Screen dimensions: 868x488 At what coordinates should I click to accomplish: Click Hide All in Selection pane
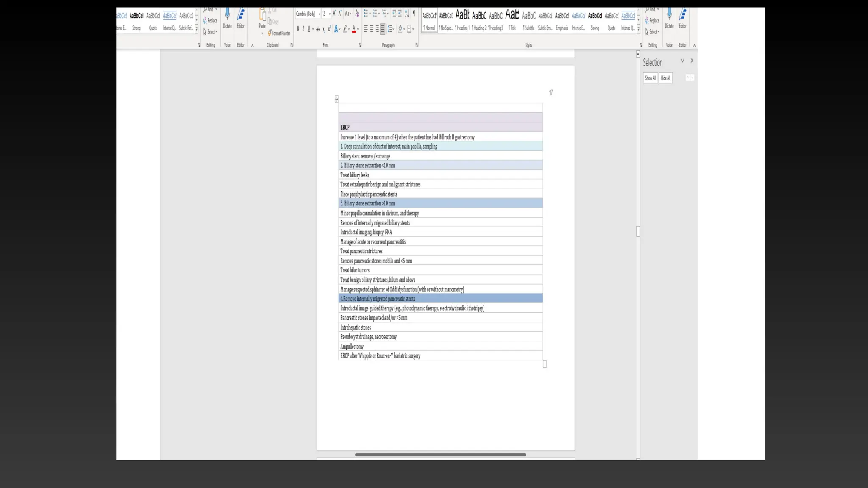(x=665, y=78)
